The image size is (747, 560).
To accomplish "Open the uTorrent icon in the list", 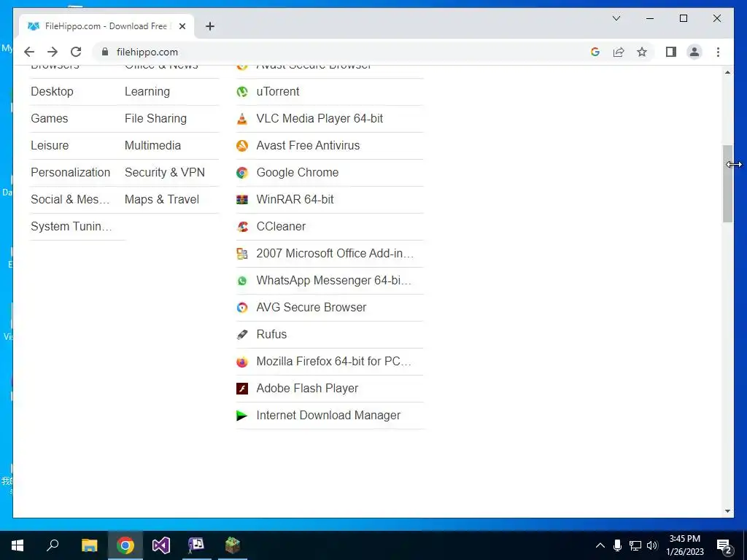I will pyautogui.click(x=242, y=91).
